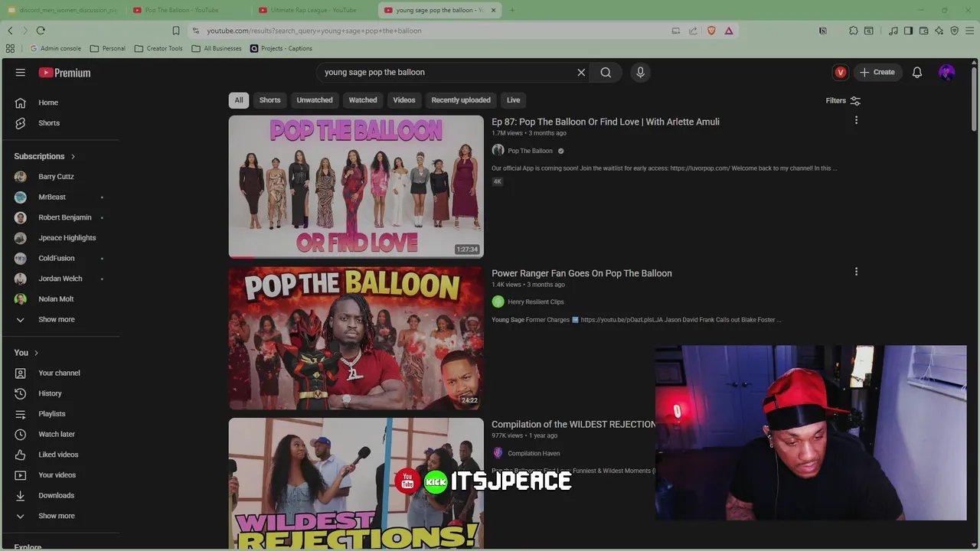Select the Recently uploaded filter chip
The width and height of the screenshot is (980, 551).
point(461,100)
